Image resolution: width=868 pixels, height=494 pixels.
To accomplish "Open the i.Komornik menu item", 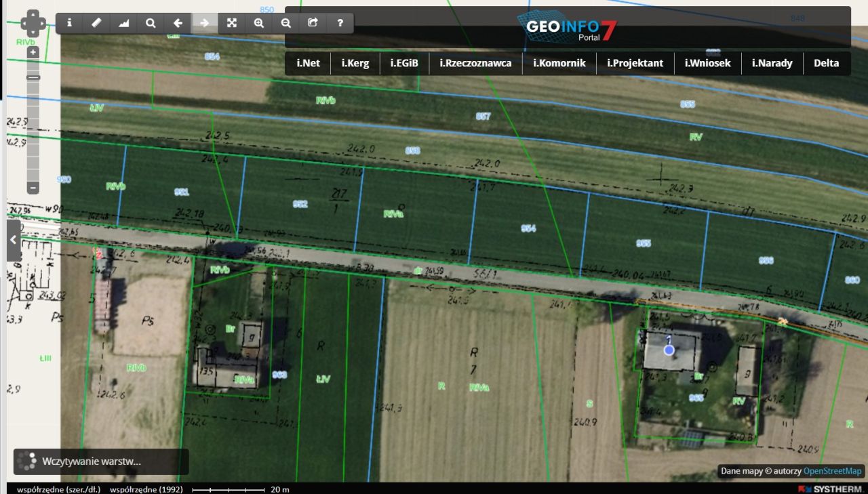I will pos(559,63).
